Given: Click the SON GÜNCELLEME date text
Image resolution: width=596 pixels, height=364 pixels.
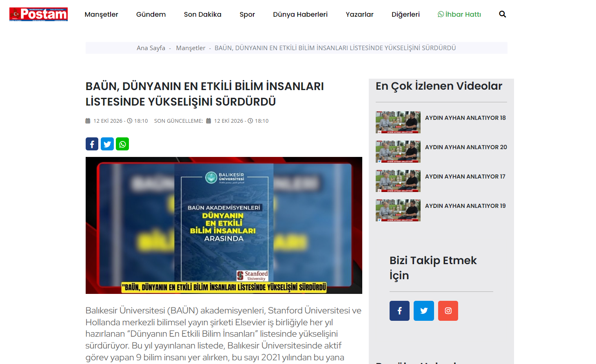Looking at the screenshot, I should click(x=211, y=121).
